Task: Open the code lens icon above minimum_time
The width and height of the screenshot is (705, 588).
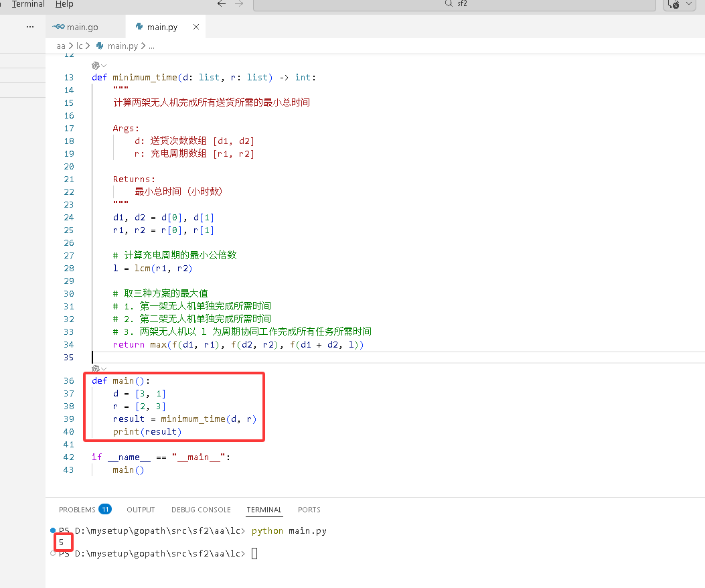Action: click(x=95, y=66)
